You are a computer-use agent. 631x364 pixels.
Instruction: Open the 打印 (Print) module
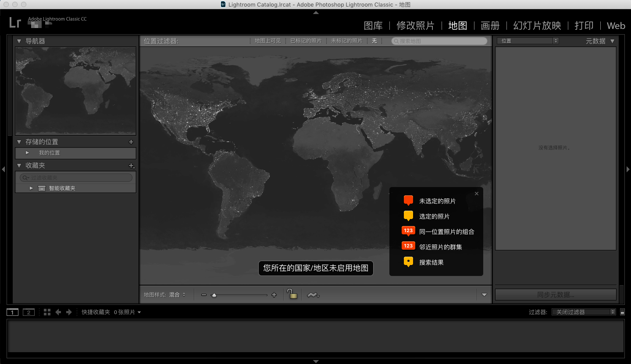(x=584, y=25)
